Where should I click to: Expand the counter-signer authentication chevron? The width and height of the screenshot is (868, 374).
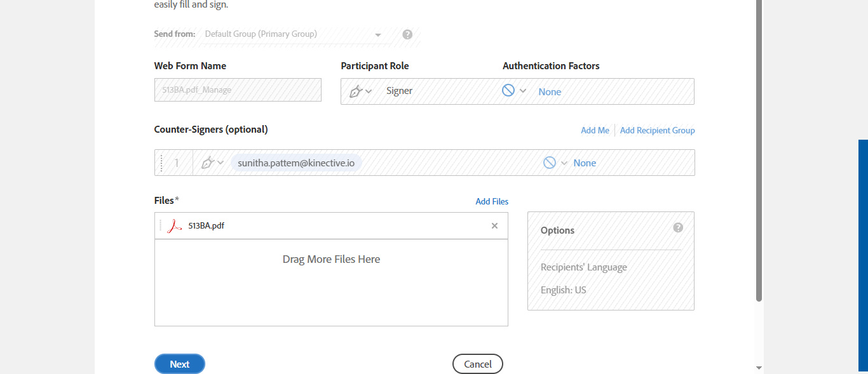tap(564, 163)
